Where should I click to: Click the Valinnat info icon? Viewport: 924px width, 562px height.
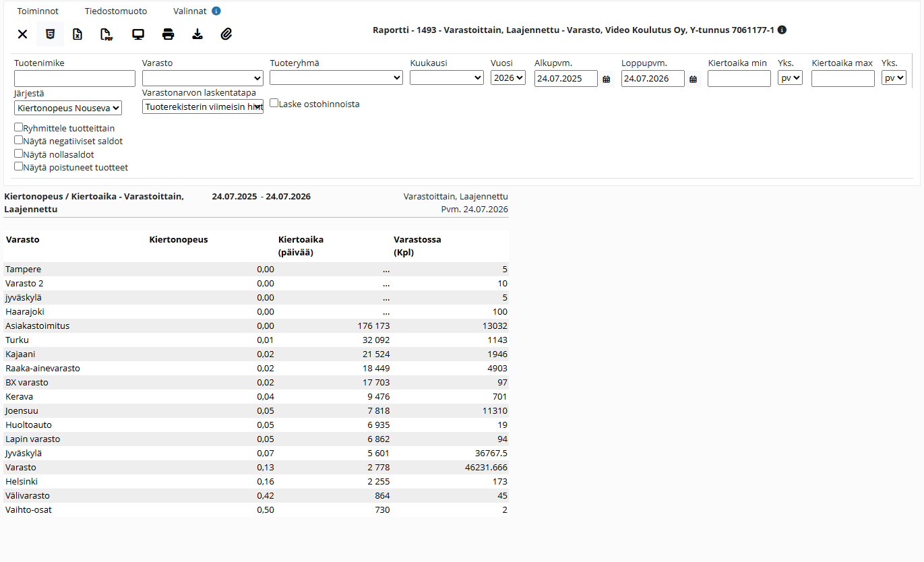coord(216,11)
